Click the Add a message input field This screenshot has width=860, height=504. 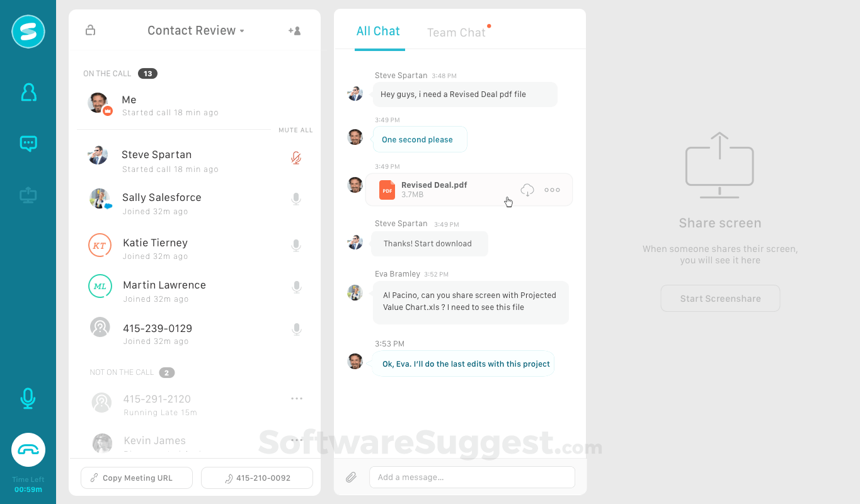(472, 477)
